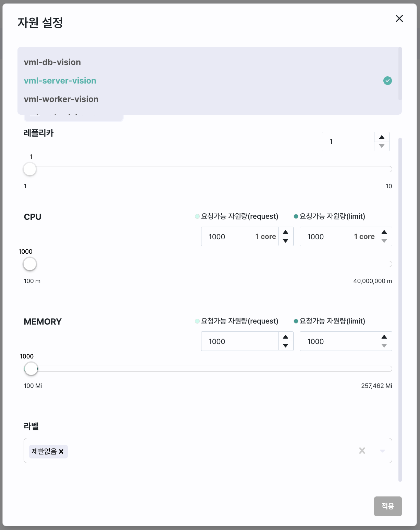The height and width of the screenshot is (530, 420).
Task: Remove the 제한없음 label tag
Action: coord(61,452)
